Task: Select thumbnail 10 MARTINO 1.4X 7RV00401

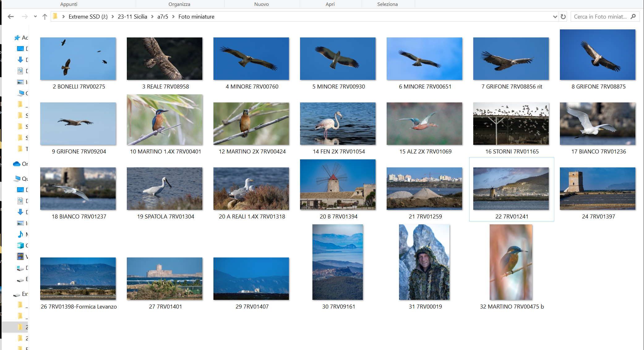Action: click(x=165, y=120)
